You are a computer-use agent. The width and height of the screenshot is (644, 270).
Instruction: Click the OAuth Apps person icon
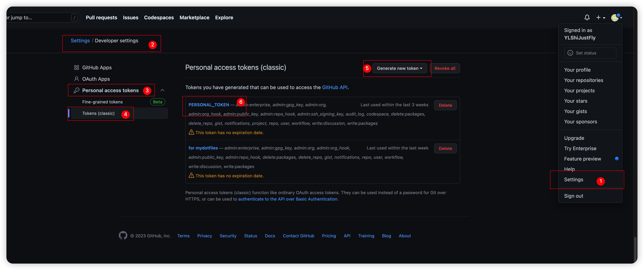(x=77, y=79)
